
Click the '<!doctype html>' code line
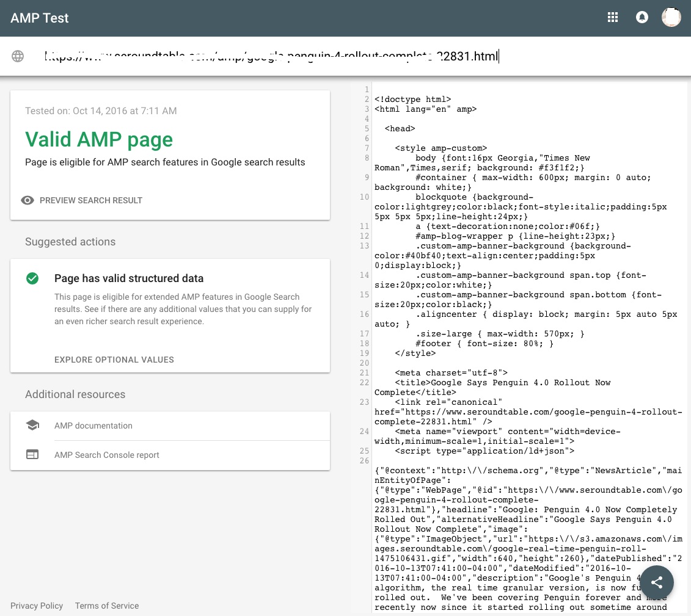[x=412, y=100]
